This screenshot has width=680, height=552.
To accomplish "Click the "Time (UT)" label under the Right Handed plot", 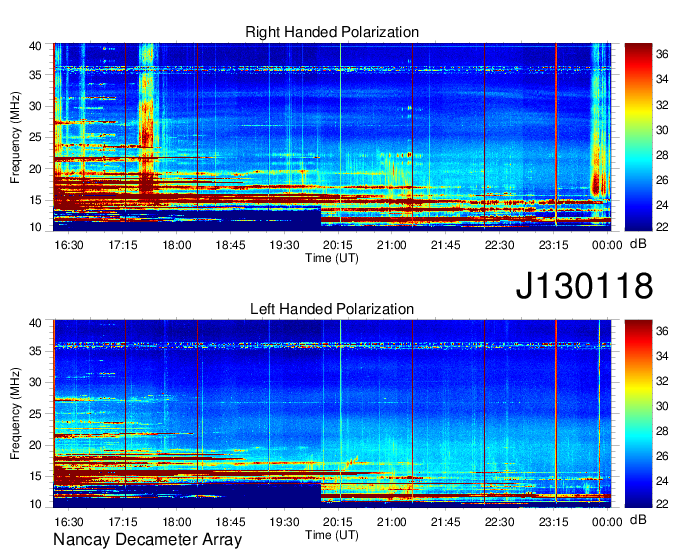I will click(x=332, y=258).
